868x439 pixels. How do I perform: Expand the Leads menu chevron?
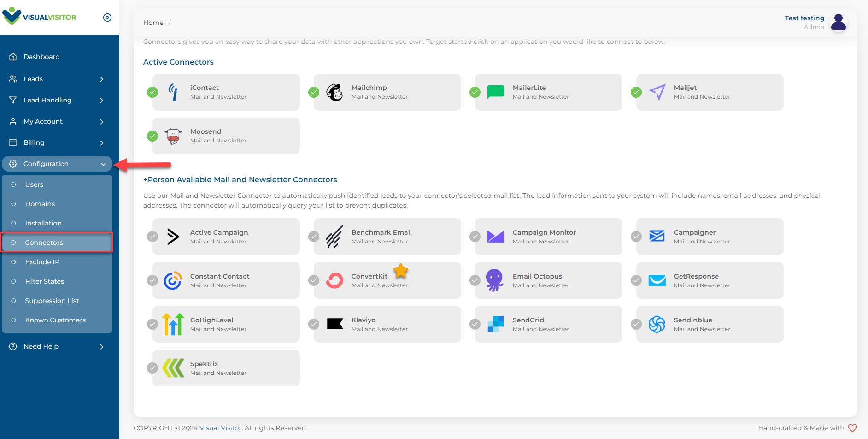tap(102, 79)
